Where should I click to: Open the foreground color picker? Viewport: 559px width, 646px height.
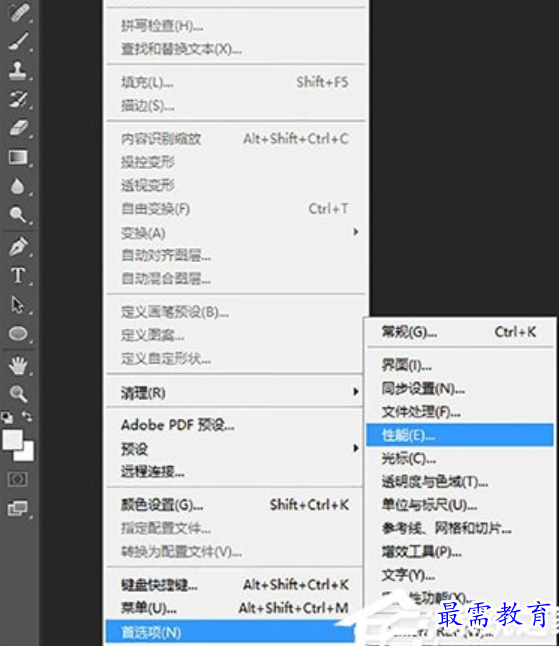click(x=12, y=439)
